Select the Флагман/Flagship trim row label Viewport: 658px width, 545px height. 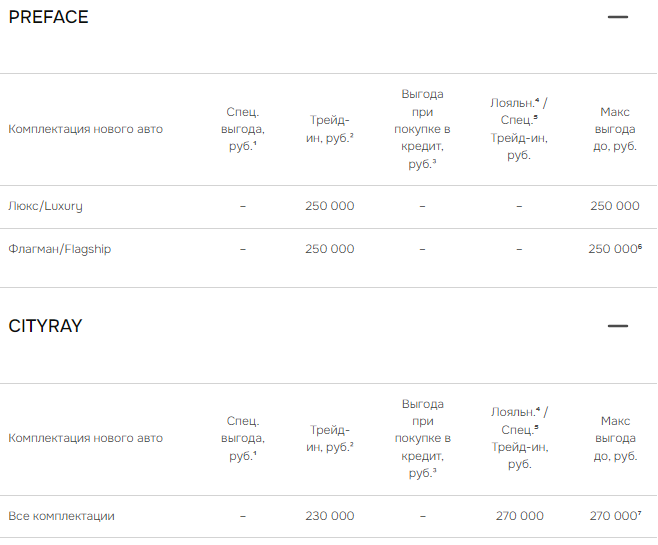pyautogui.click(x=60, y=249)
